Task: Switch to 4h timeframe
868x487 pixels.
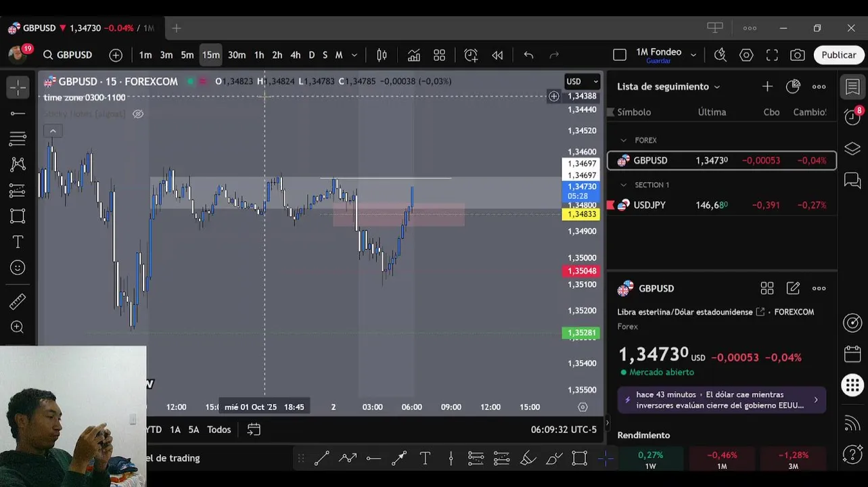Action: (296, 55)
